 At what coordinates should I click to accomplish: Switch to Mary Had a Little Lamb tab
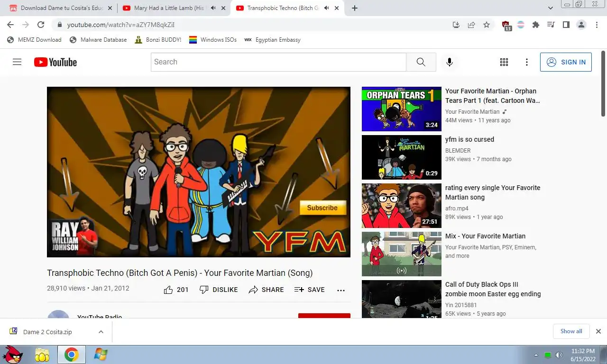(x=174, y=8)
